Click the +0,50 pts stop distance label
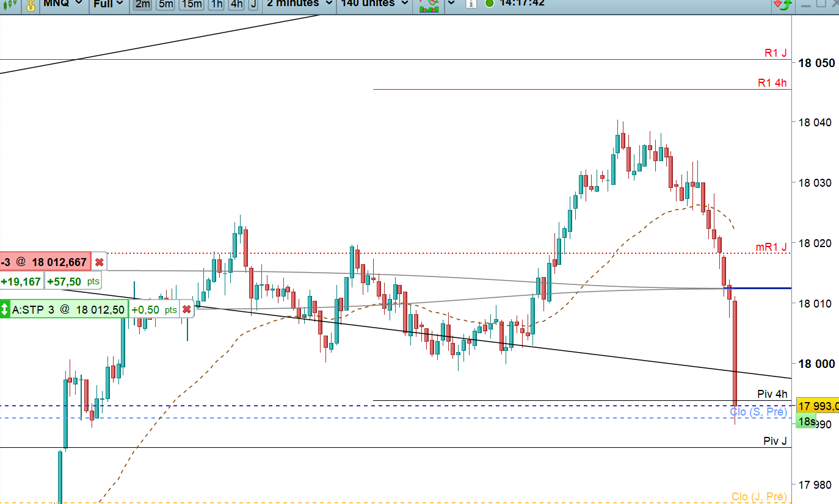 click(x=153, y=309)
